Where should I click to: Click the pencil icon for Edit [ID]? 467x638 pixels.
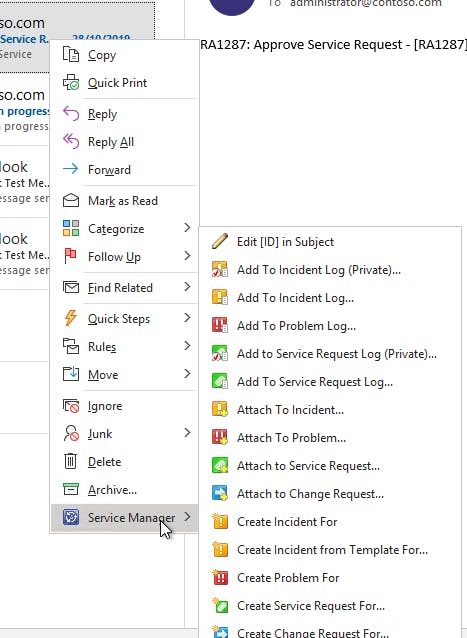pyautogui.click(x=220, y=241)
